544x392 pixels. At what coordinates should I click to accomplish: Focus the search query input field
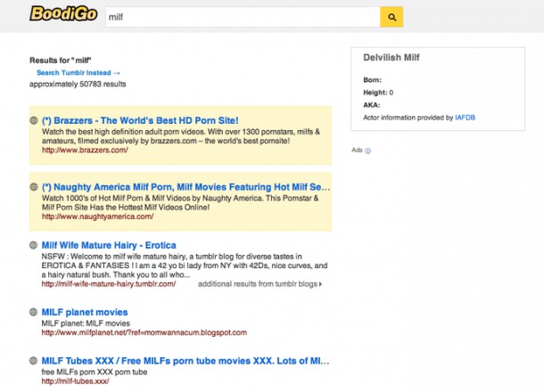243,17
